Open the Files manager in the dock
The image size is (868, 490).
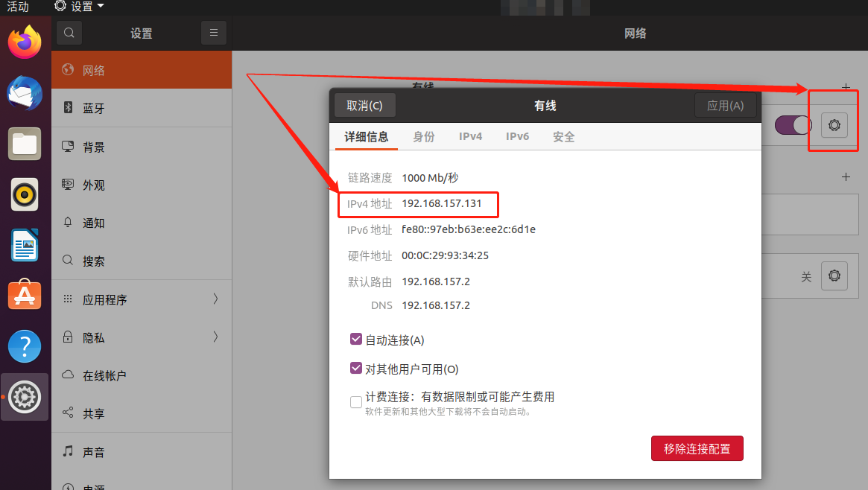click(x=25, y=144)
